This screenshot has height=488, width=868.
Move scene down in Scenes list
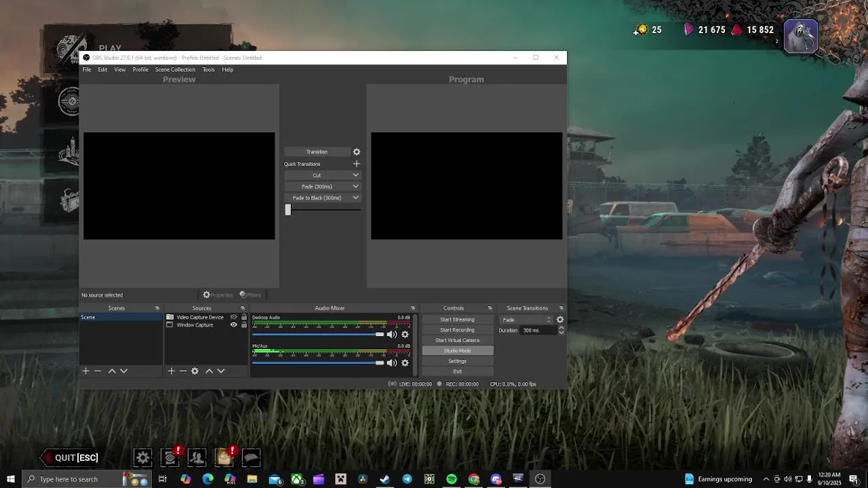point(123,371)
